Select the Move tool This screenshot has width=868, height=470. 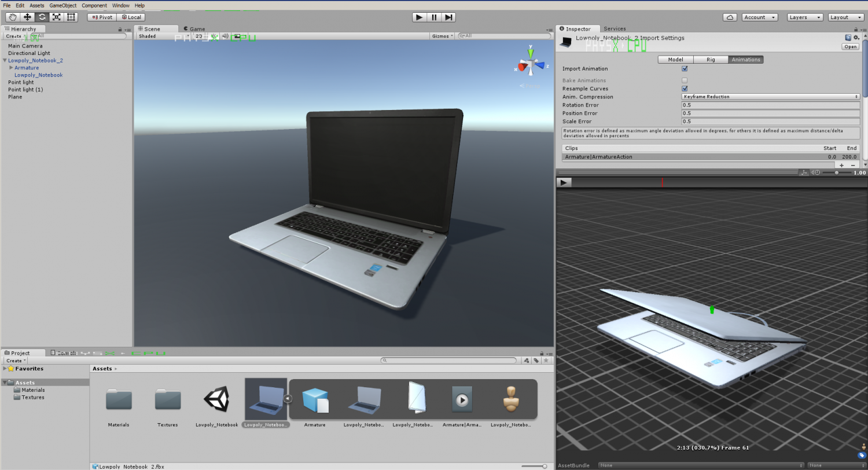pyautogui.click(x=27, y=17)
